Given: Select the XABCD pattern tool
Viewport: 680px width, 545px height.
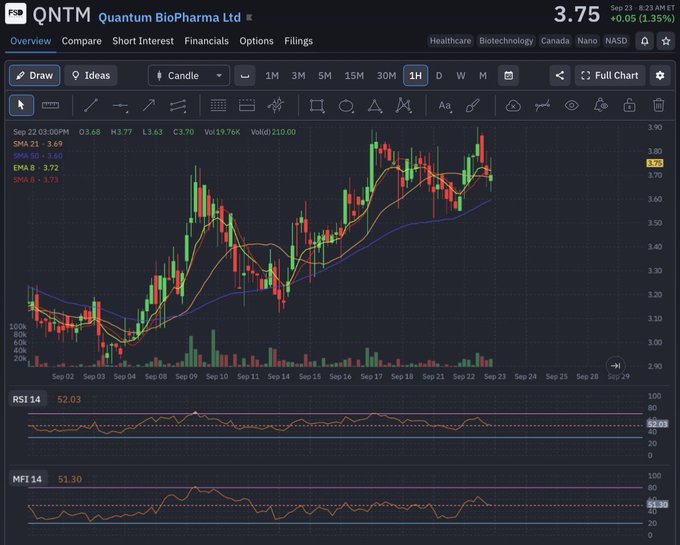Looking at the screenshot, I should 403,105.
